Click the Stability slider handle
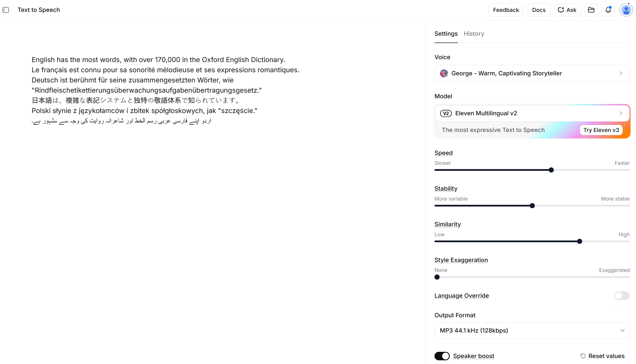The width and height of the screenshot is (636, 364). (x=532, y=206)
